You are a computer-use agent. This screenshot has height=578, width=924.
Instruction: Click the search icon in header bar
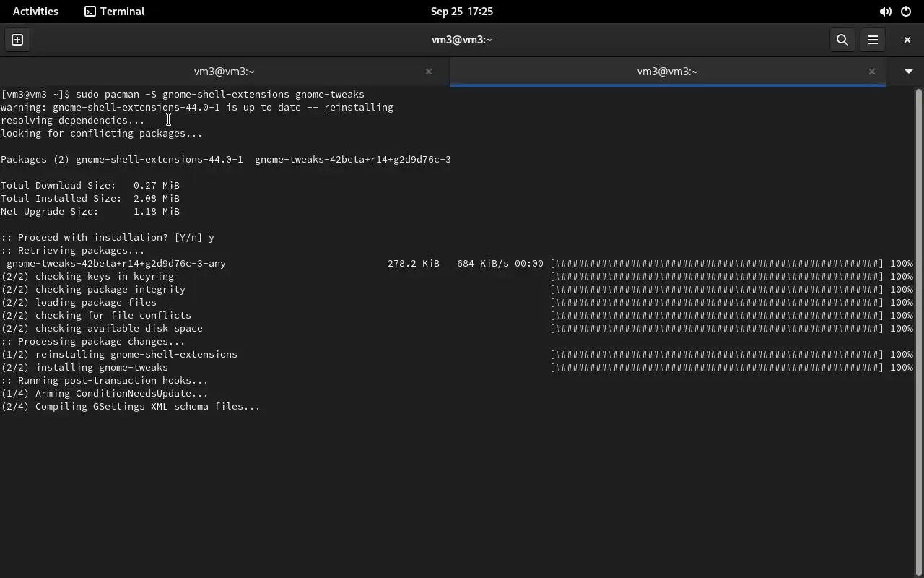coord(842,40)
